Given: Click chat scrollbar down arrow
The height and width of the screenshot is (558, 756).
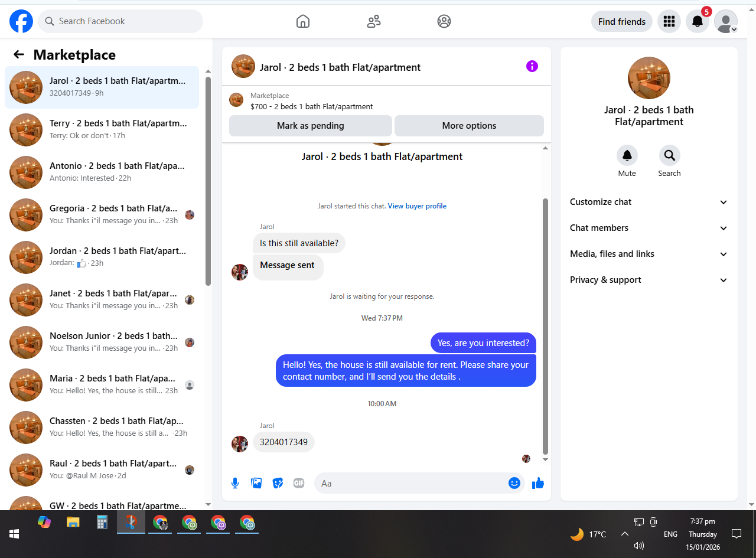Looking at the screenshot, I should click(x=545, y=459).
